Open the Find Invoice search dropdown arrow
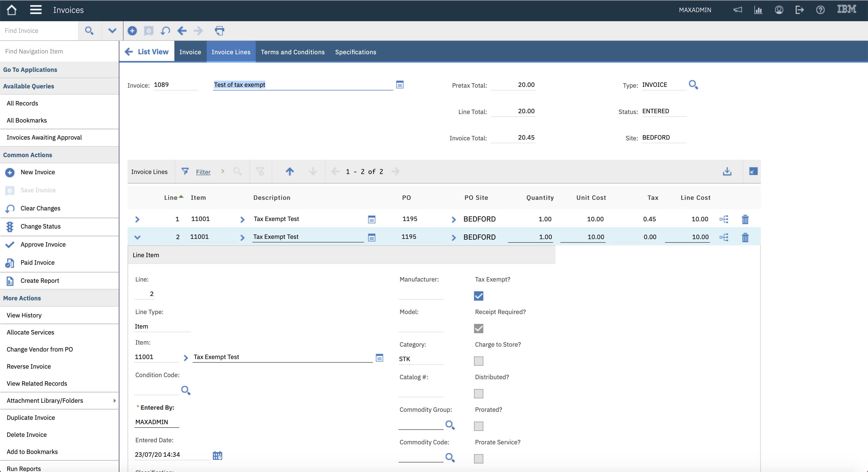The width and height of the screenshot is (868, 472). (x=112, y=31)
